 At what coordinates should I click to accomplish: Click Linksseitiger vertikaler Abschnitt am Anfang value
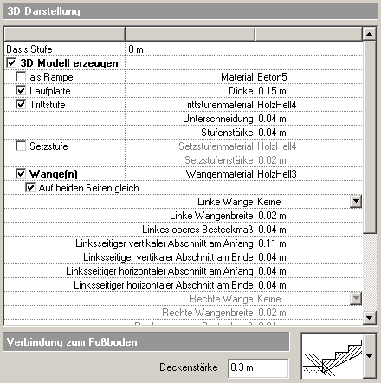[x=272, y=244]
